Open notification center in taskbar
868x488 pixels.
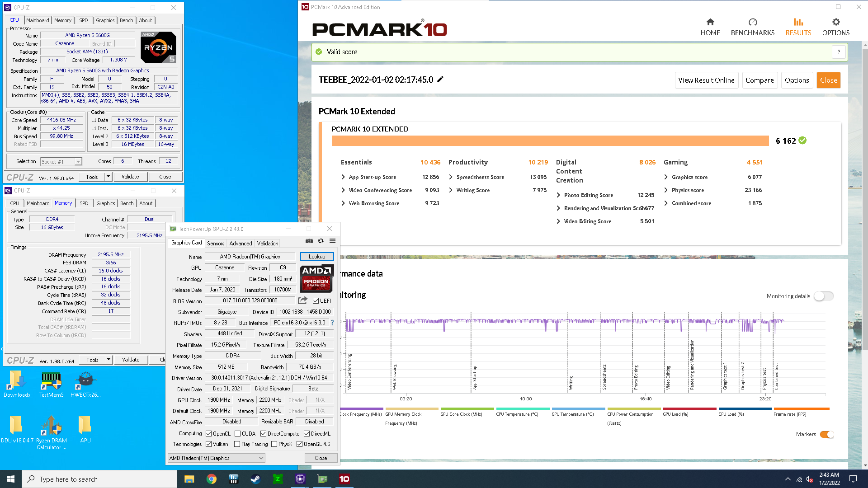pyautogui.click(x=853, y=479)
